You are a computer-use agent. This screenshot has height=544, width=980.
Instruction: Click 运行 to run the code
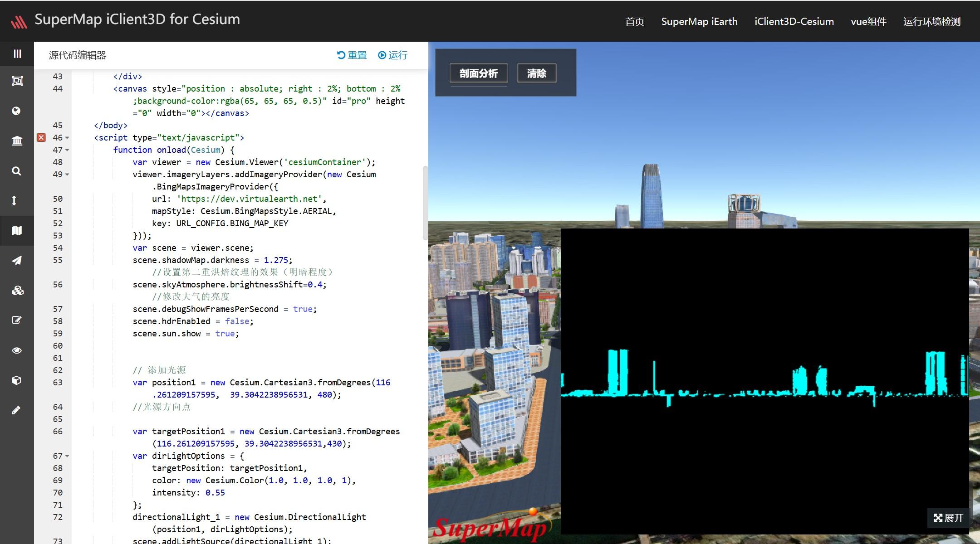[393, 55]
